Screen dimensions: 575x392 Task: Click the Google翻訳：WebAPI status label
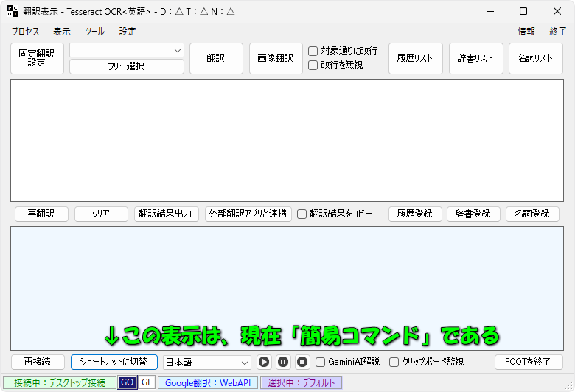point(207,382)
